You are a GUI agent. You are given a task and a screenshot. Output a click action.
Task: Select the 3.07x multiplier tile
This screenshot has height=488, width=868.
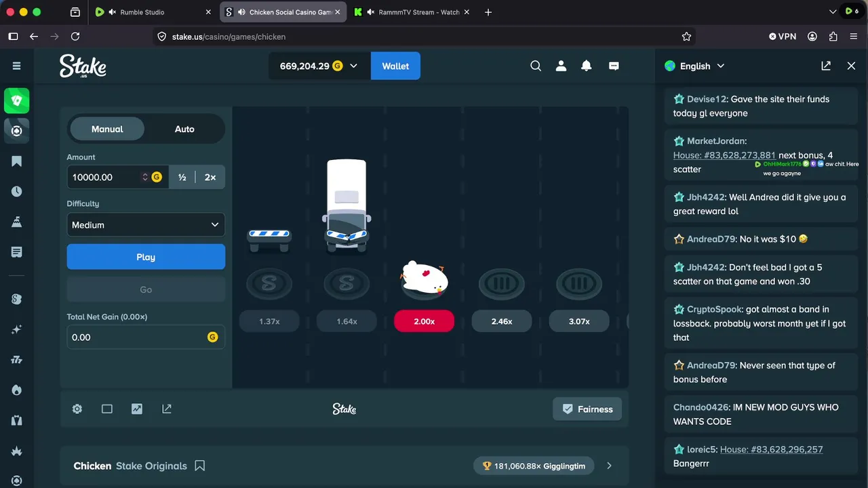[x=579, y=321]
